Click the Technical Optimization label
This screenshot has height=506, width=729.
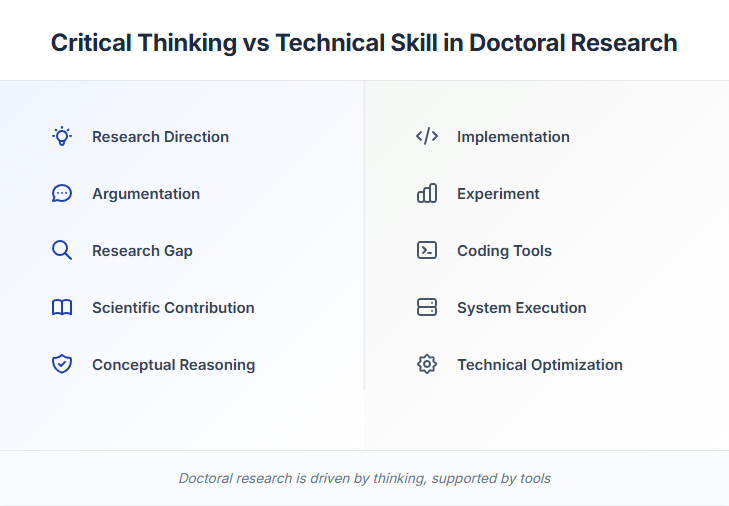point(540,365)
